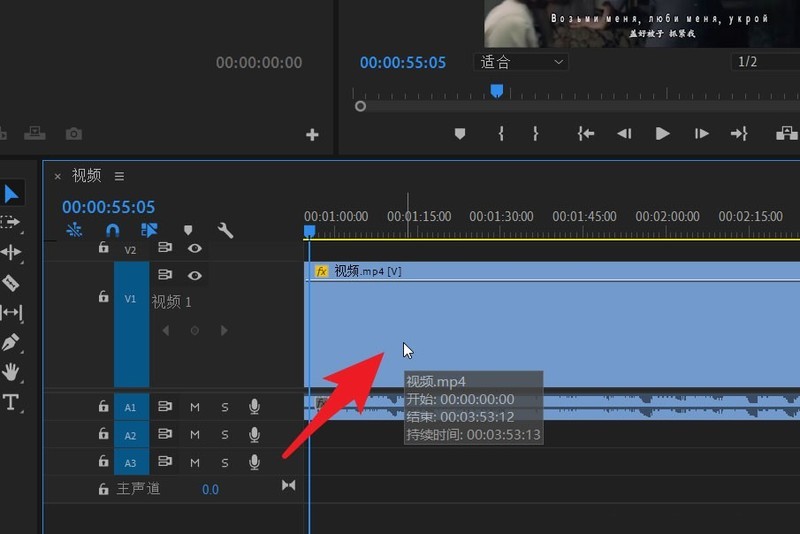800x534 pixels.
Task: Open the 视频 sequence panel menu
Action: coord(119,176)
